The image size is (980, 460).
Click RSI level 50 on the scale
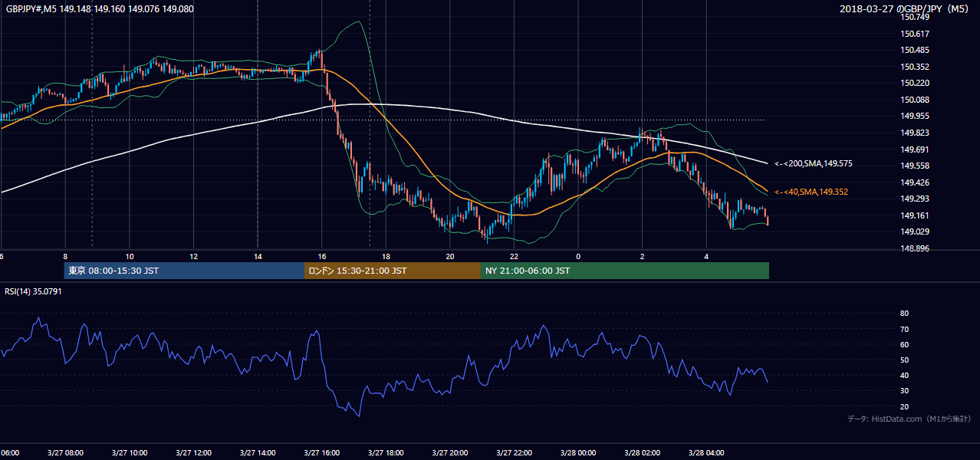(904, 360)
